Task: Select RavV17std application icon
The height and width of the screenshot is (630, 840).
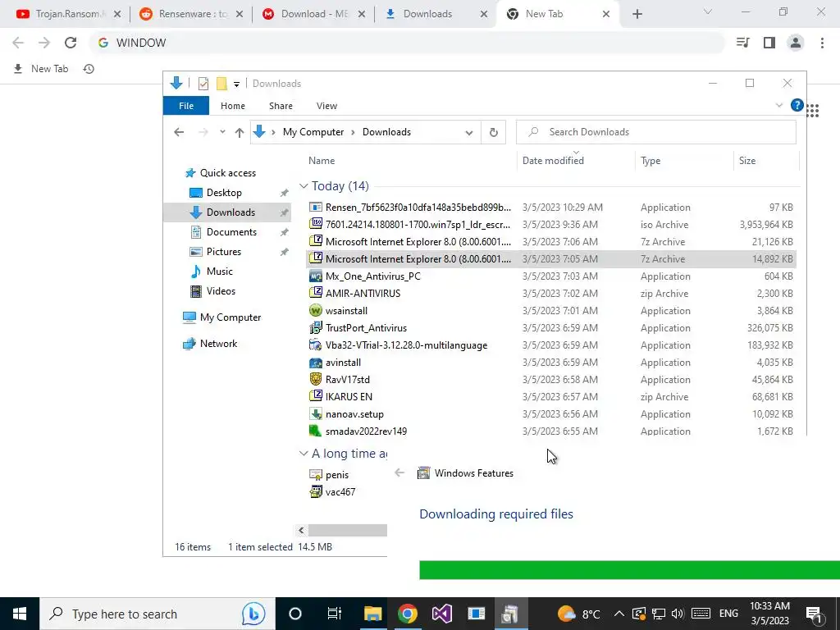Action: [x=316, y=380]
